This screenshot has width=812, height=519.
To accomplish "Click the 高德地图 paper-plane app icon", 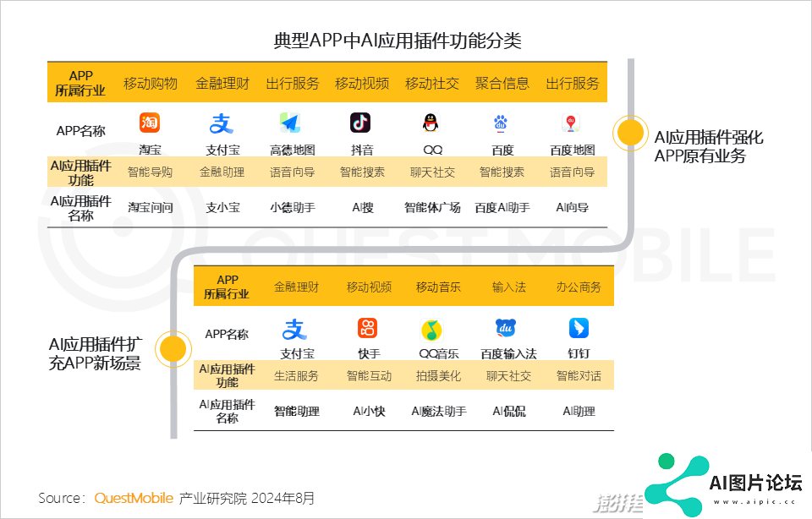I will [x=290, y=123].
